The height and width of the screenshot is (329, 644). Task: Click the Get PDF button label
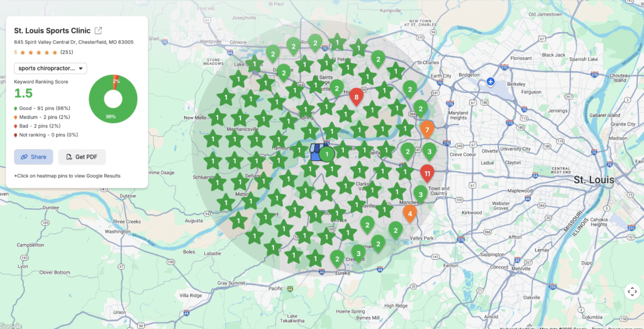tap(87, 157)
